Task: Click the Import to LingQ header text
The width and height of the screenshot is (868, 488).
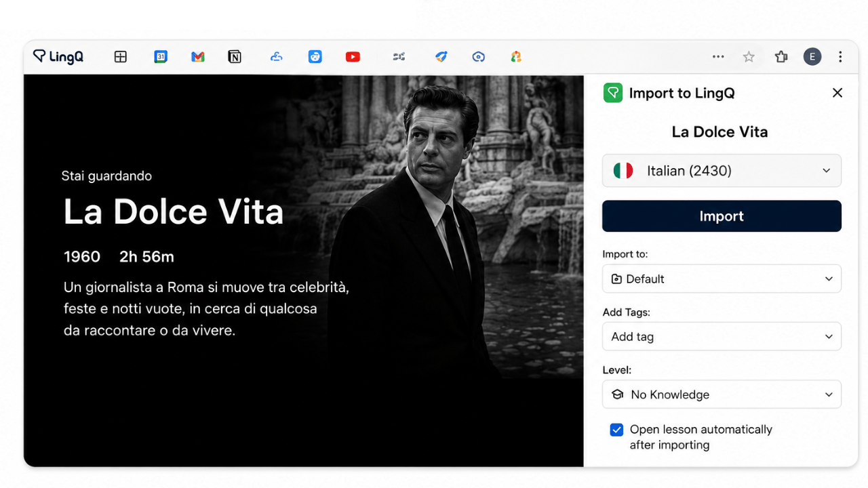Action: click(682, 94)
